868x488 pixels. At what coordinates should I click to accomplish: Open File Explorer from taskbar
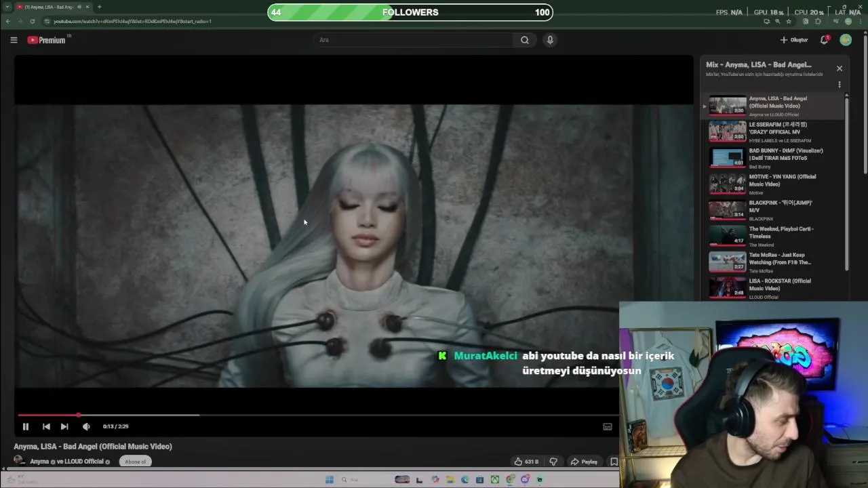click(x=450, y=480)
